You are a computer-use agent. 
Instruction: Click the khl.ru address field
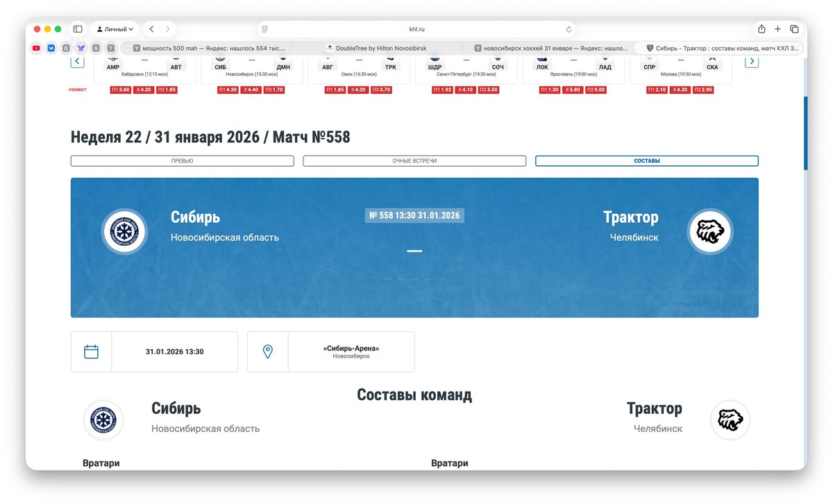416,29
